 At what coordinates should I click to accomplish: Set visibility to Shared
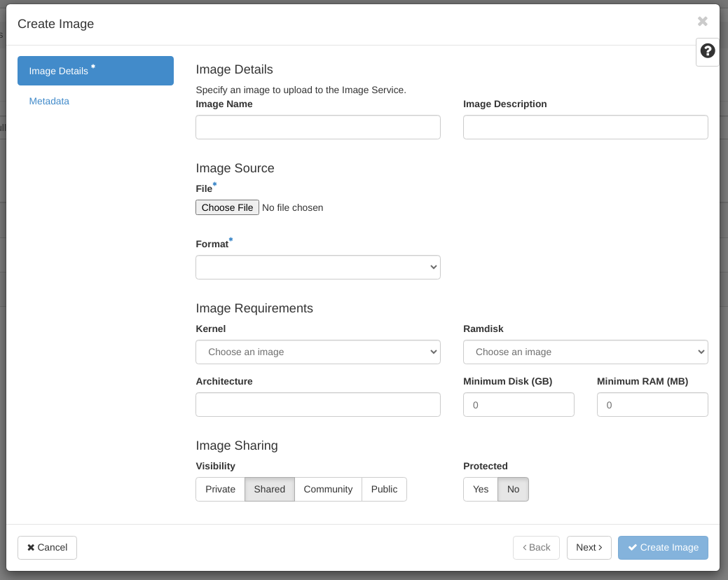click(270, 489)
